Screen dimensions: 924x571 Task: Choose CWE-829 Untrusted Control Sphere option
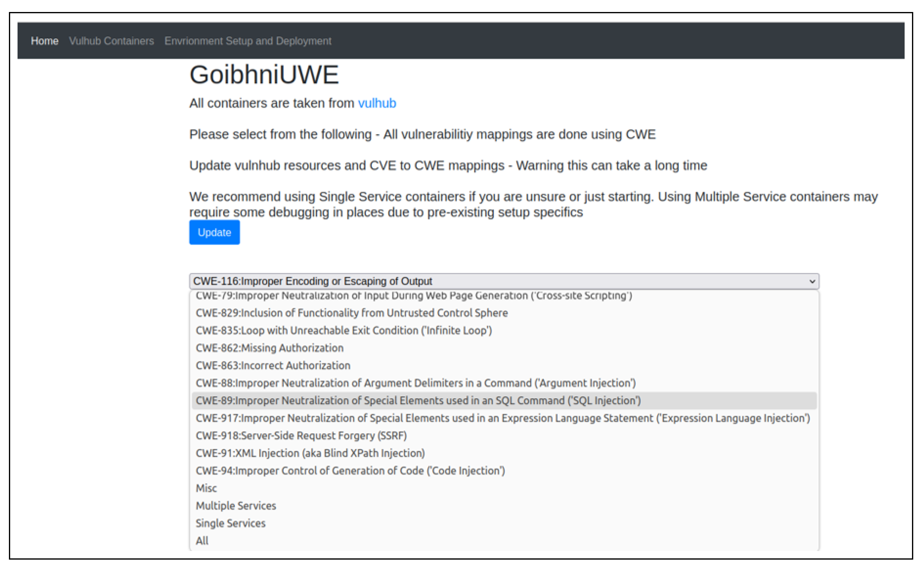(351, 313)
